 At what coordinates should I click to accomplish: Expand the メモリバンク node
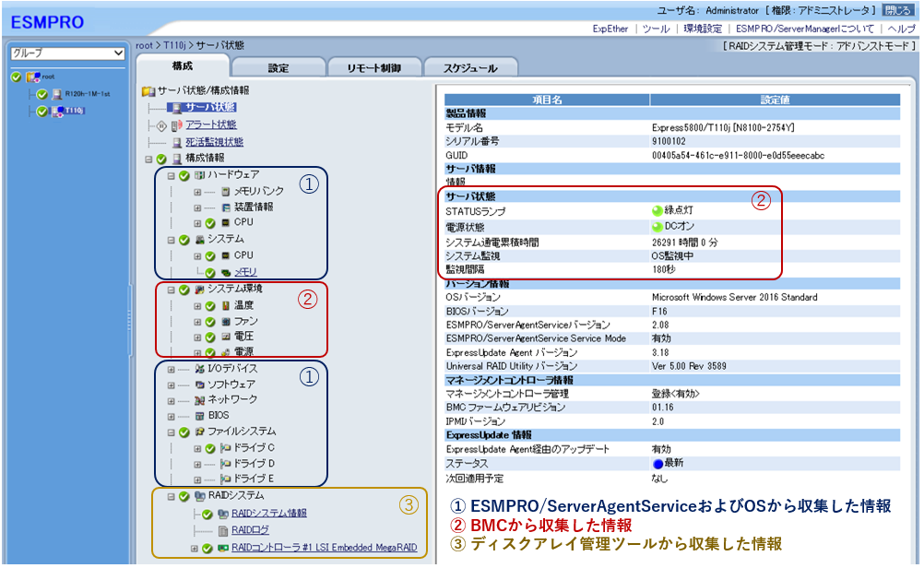click(x=197, y=192)
